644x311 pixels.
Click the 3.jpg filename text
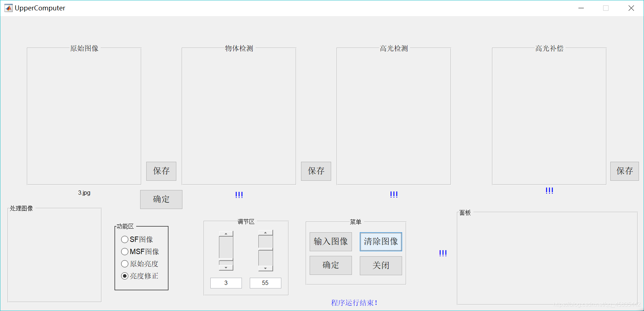point(84,193)
